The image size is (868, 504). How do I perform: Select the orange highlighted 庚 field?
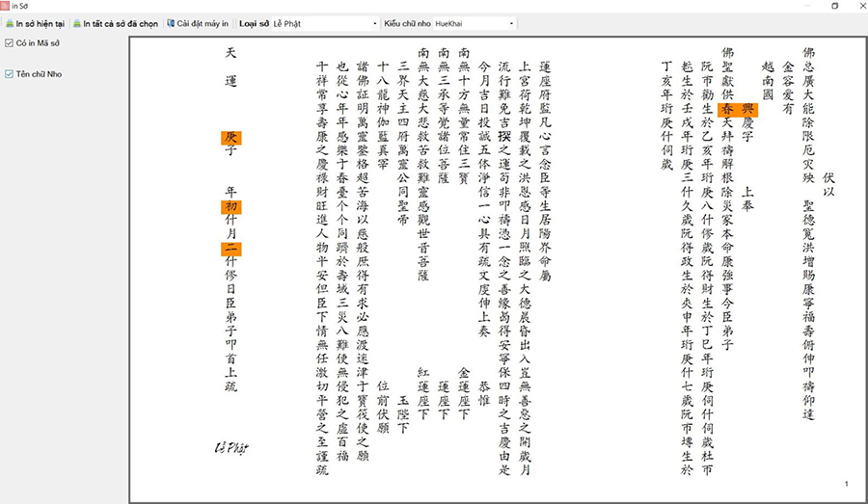pos(231,137)
